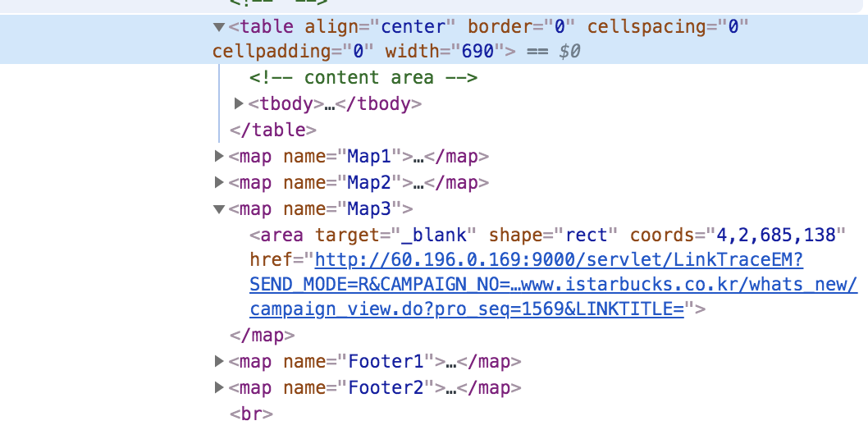Select the map name="Map1" row
The height and width of the screenshot is (430, 868).
pos(359,157)
